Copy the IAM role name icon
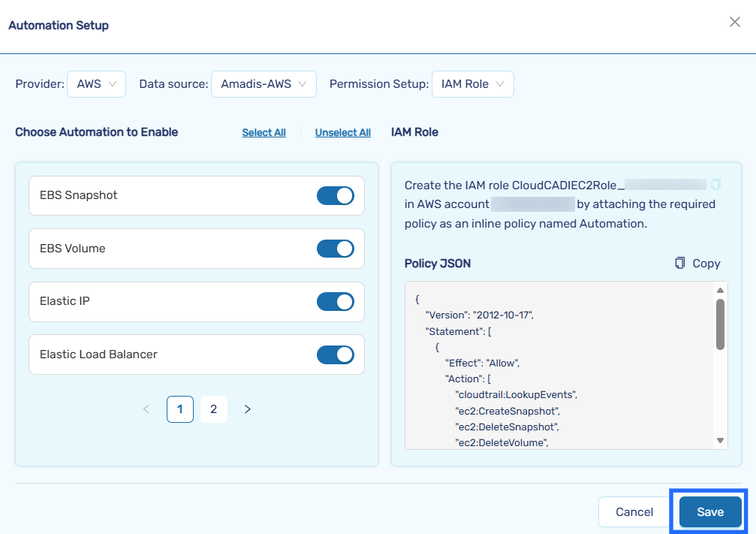This screenshot has height=534, width=756. click(x=715, y=184)
